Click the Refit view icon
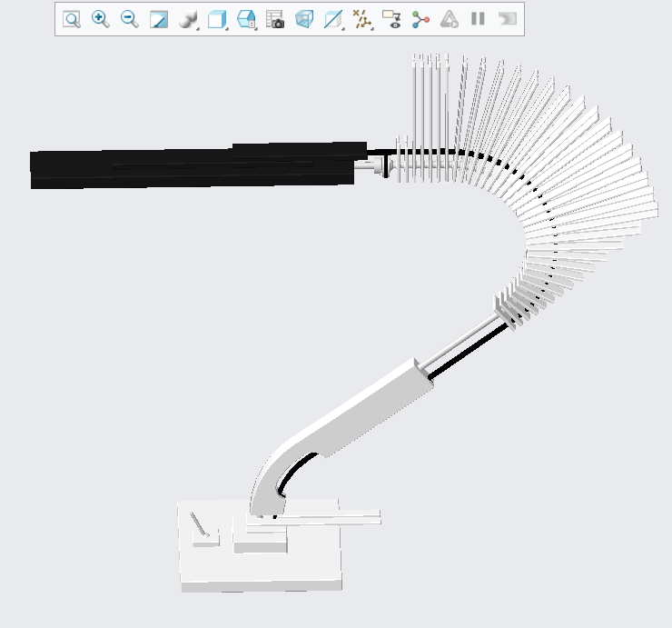 72,19
